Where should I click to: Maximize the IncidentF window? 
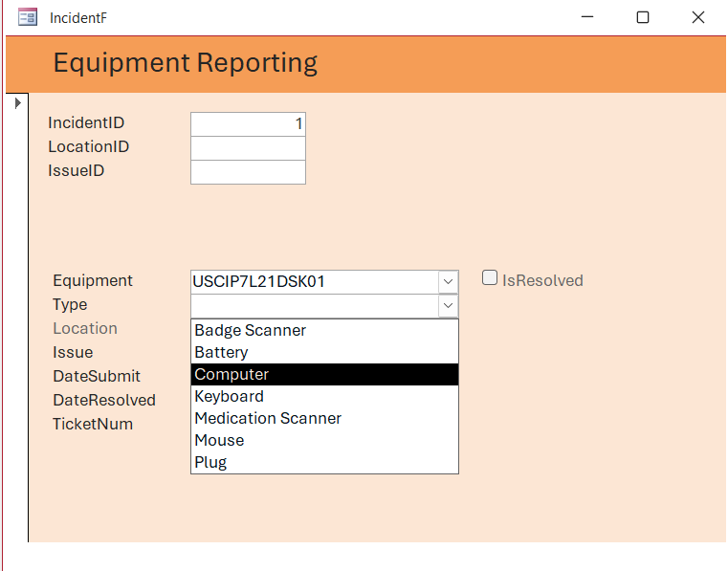643,17
